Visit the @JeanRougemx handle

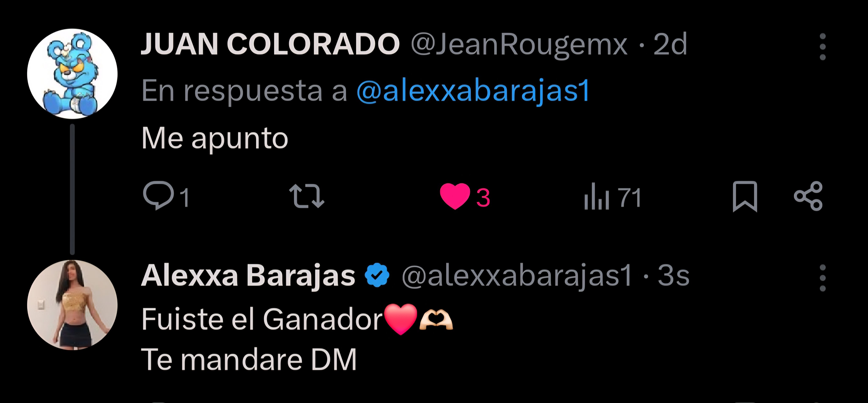coord(519,45)
